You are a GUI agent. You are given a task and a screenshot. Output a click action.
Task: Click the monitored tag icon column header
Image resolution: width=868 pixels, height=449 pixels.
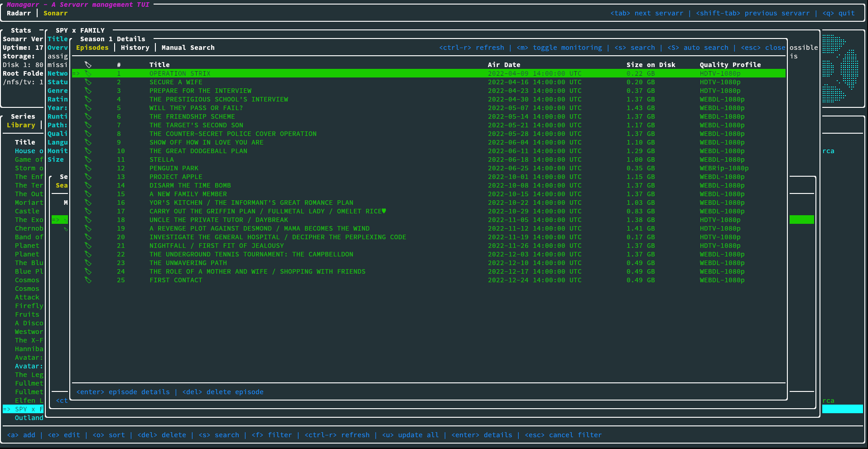(88, 65)
